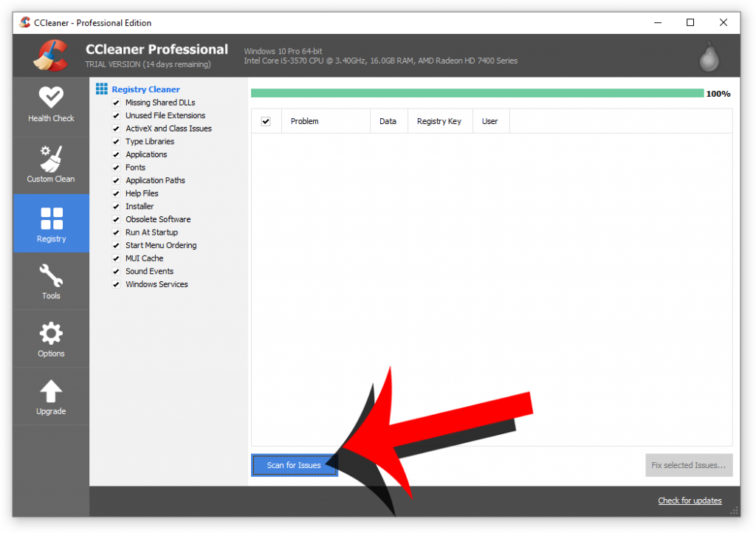Image resolution: width=756 pixels, height=533 pixels.
Task: Click the Windows 10 Pro 64-bit system info
Action: point(283,51)
